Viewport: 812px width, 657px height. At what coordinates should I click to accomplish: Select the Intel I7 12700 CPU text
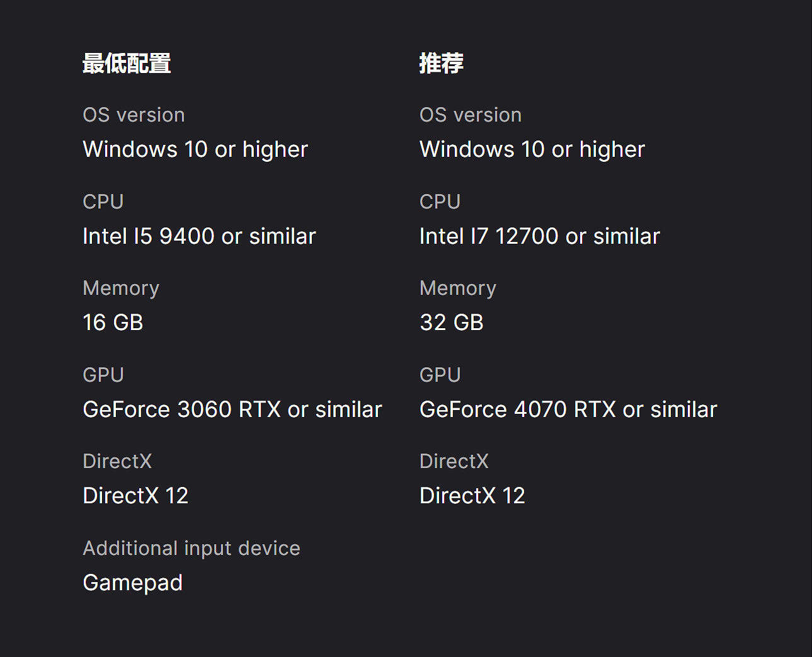pos(539,236)
